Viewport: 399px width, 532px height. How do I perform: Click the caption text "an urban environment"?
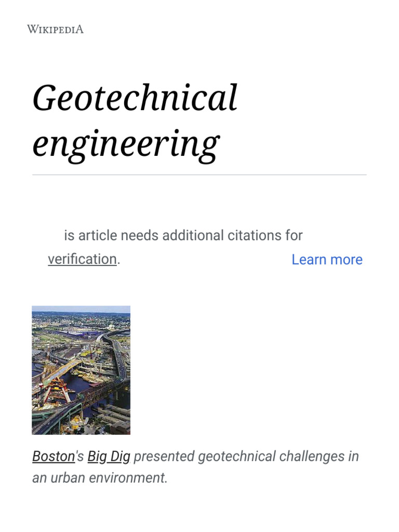[100, 478]
